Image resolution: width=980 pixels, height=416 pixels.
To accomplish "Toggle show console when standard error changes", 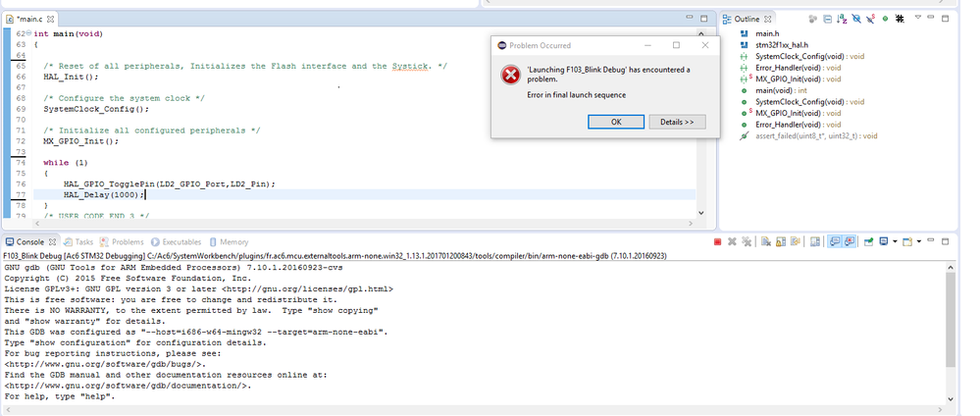I will (849, 241).
